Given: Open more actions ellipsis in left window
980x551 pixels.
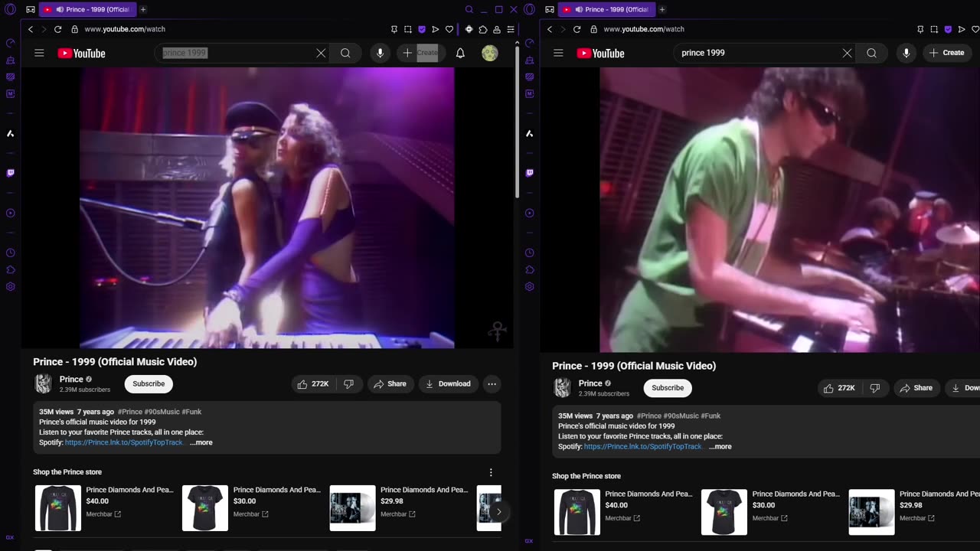Looking at the screenshot, I should [492, 384].
